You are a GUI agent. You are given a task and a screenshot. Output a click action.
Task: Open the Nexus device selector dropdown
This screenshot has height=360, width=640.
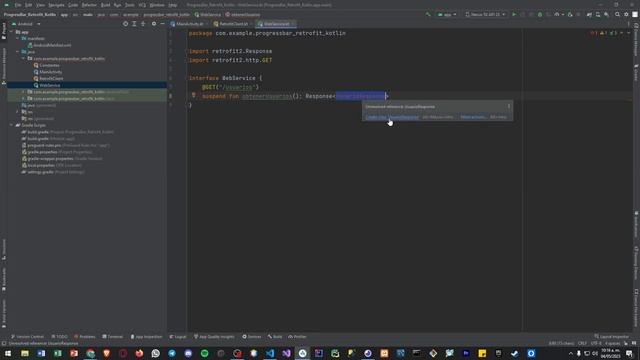click(486, 14)
